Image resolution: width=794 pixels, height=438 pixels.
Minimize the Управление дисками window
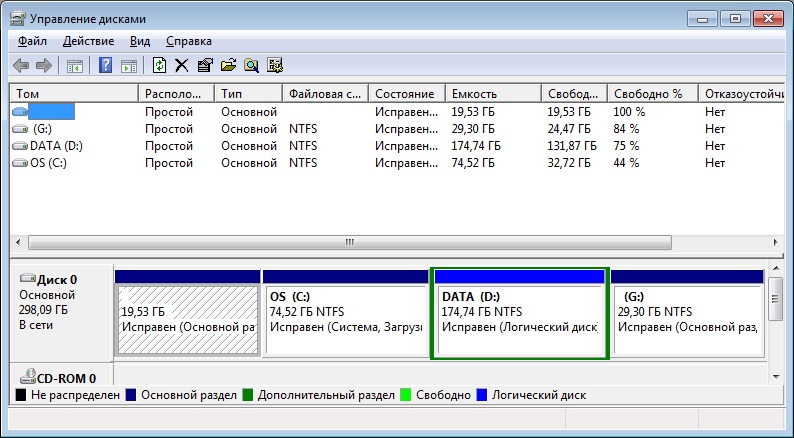[x=702, y=19]
